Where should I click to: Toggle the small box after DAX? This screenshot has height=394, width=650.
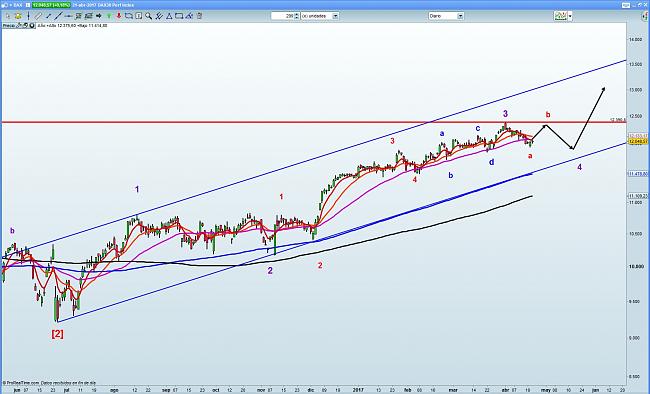(28, 5)
